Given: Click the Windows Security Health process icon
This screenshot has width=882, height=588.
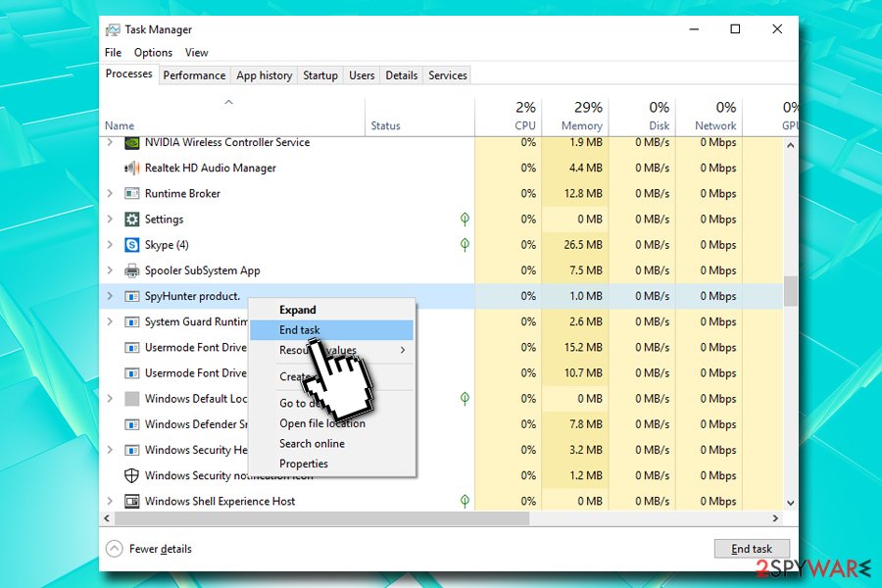Looking at the screenshot, I should (131, 450).
